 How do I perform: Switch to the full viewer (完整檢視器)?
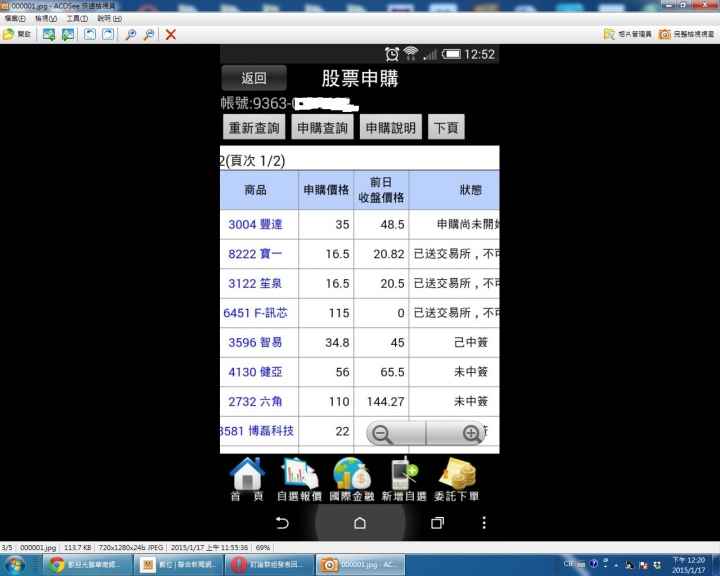(686, 34)
